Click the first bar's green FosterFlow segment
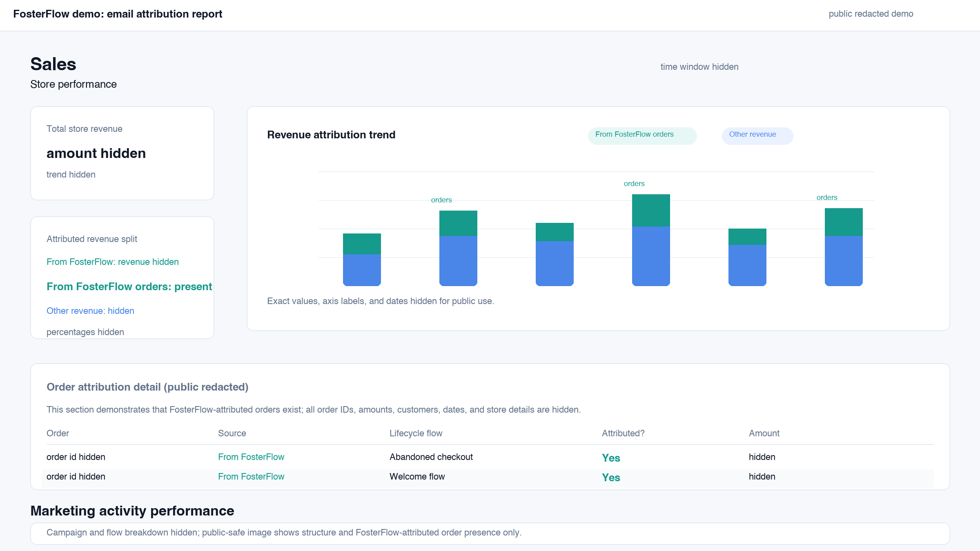This screenshot has width=980, height=551. (362, 244)
